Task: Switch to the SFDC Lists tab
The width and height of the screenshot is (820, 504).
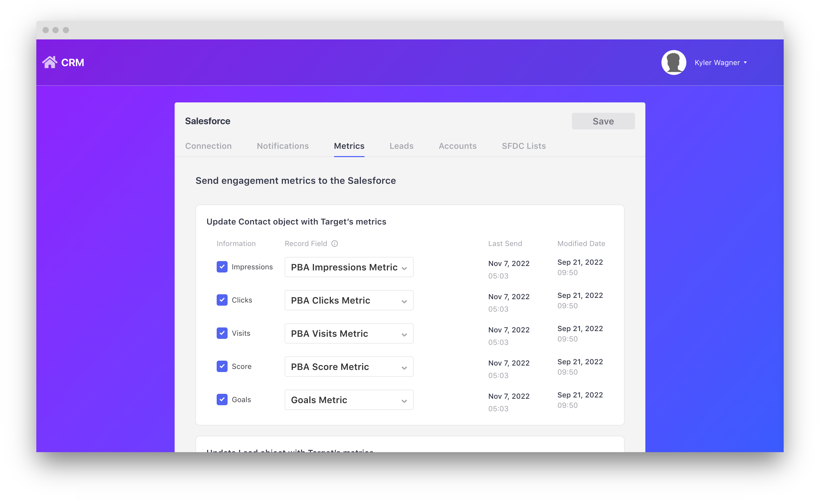Action: tap(523, 146)
